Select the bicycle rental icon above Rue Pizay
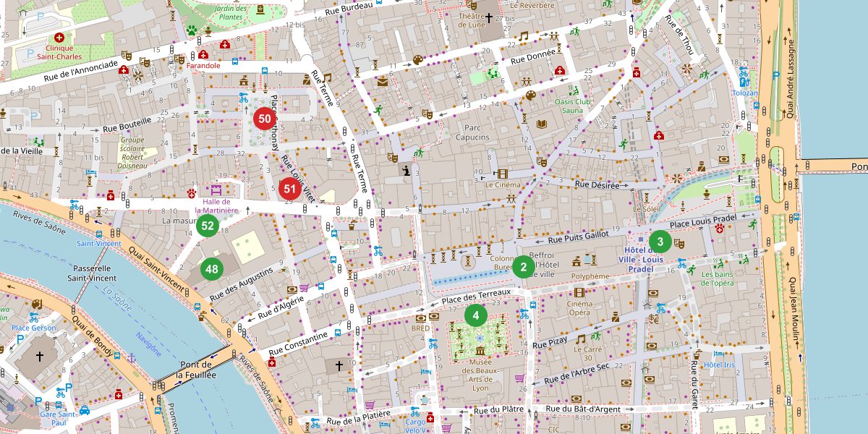The image size is (868, 434). tap(524, 314)
